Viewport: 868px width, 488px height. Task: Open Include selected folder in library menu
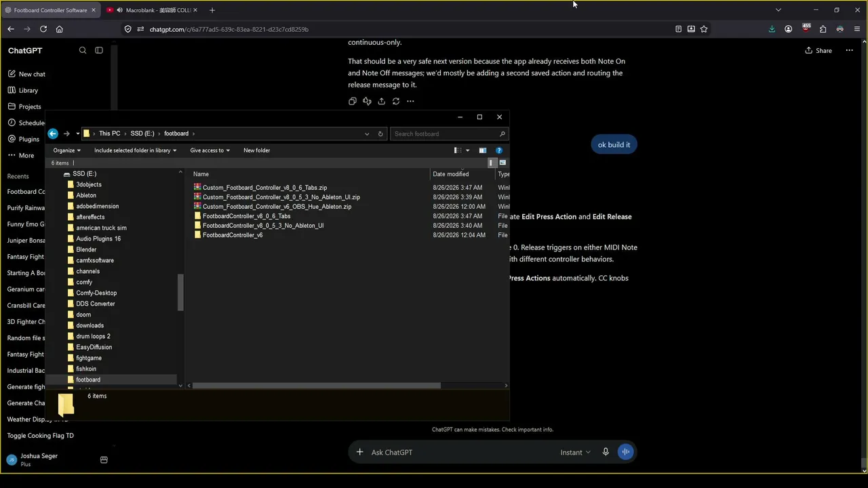tap(136, 150)
